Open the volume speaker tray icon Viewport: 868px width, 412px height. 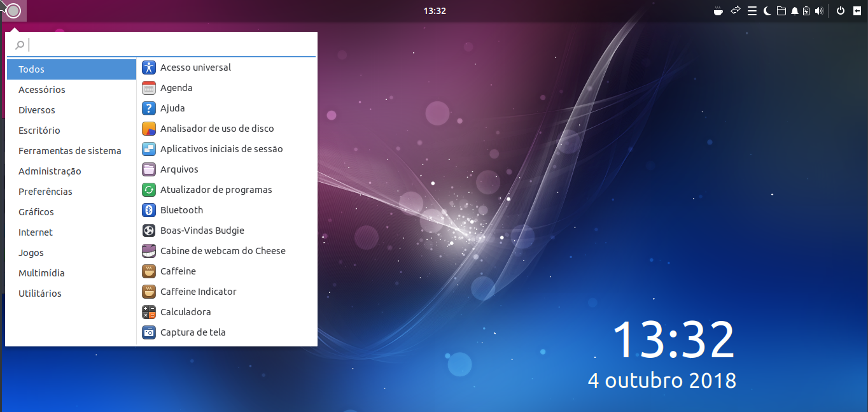[x=819, y=11]
